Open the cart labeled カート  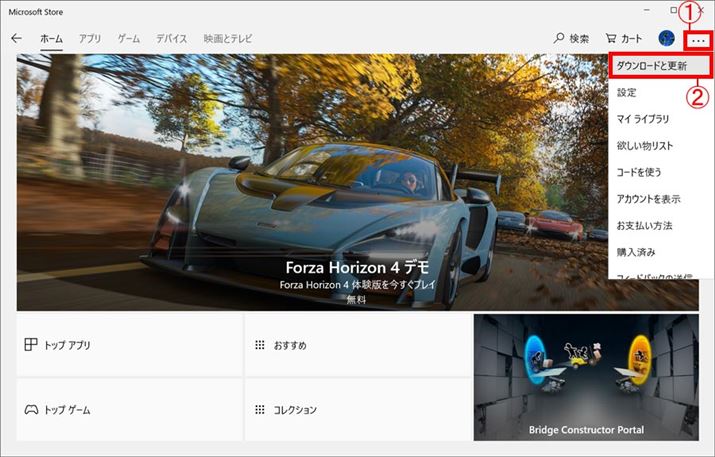point(623,39)
